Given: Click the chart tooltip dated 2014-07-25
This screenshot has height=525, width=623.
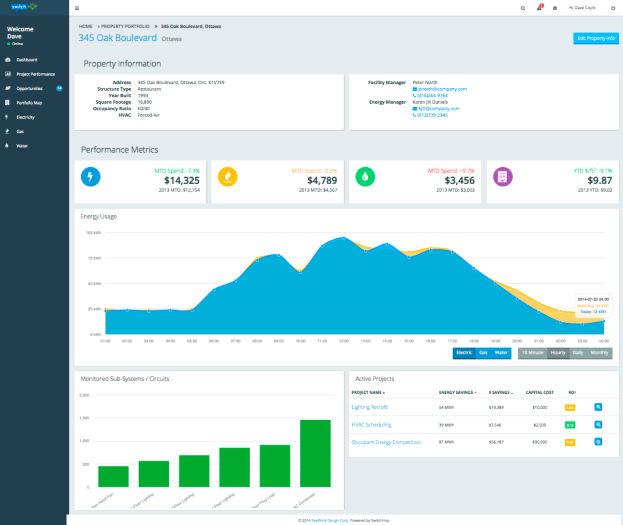Looking at the screenshot, I should pos(593,305).
